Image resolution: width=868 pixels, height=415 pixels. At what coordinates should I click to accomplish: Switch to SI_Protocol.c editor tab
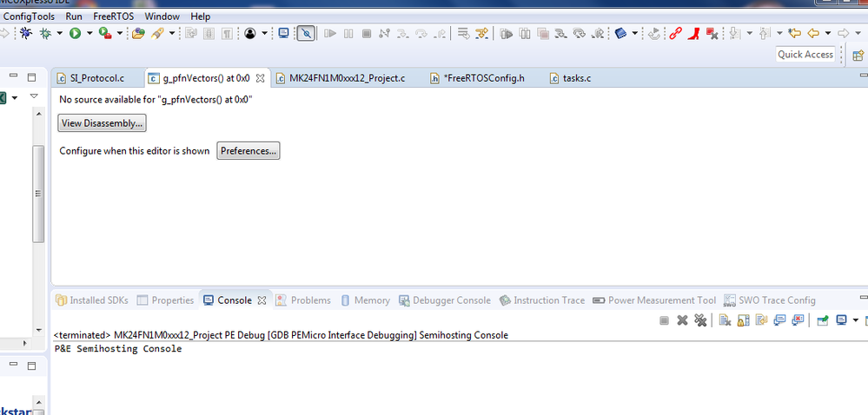click(90, 78)
